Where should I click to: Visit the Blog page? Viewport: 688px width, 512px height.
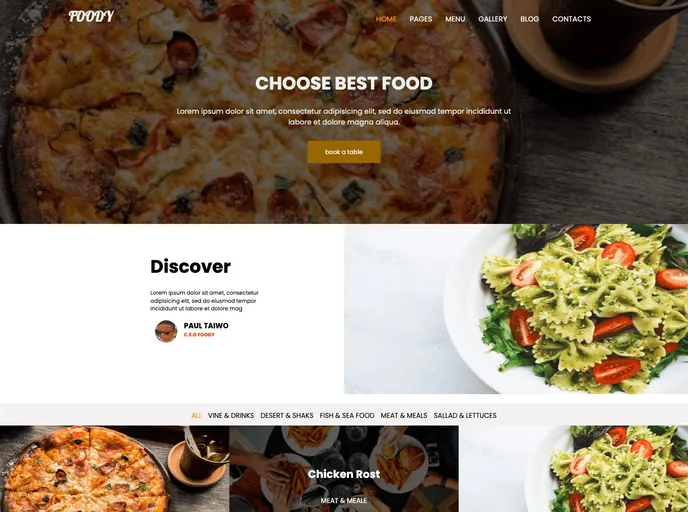point(530,19)
